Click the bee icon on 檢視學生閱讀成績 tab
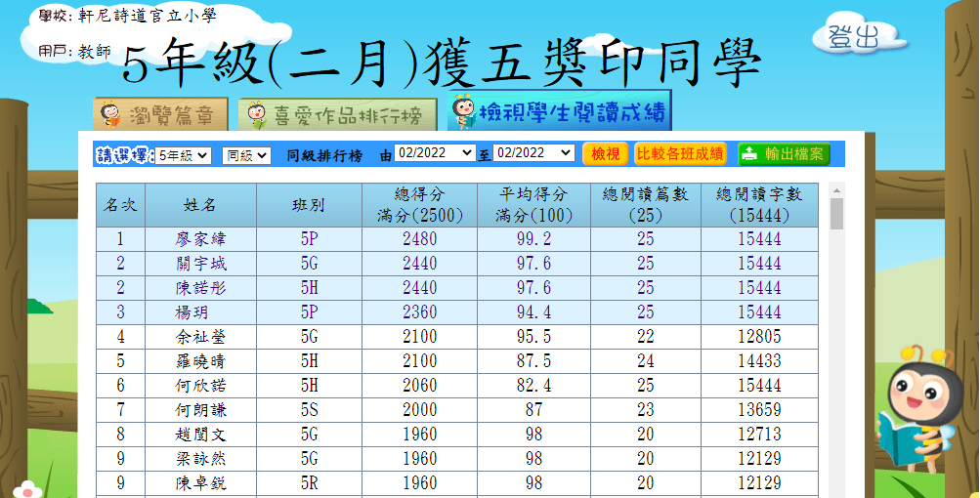Image resolution: width=980 pixels, height=498 pixels. point(462,111)
